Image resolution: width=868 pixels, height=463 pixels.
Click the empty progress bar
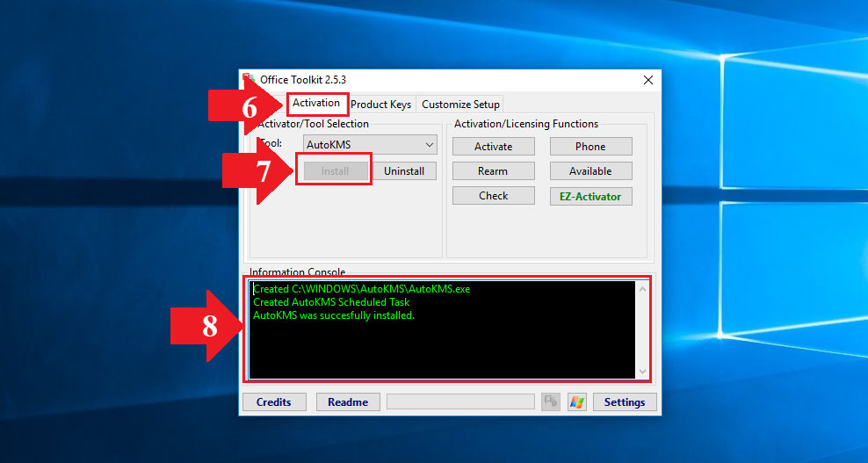(460, 402)
